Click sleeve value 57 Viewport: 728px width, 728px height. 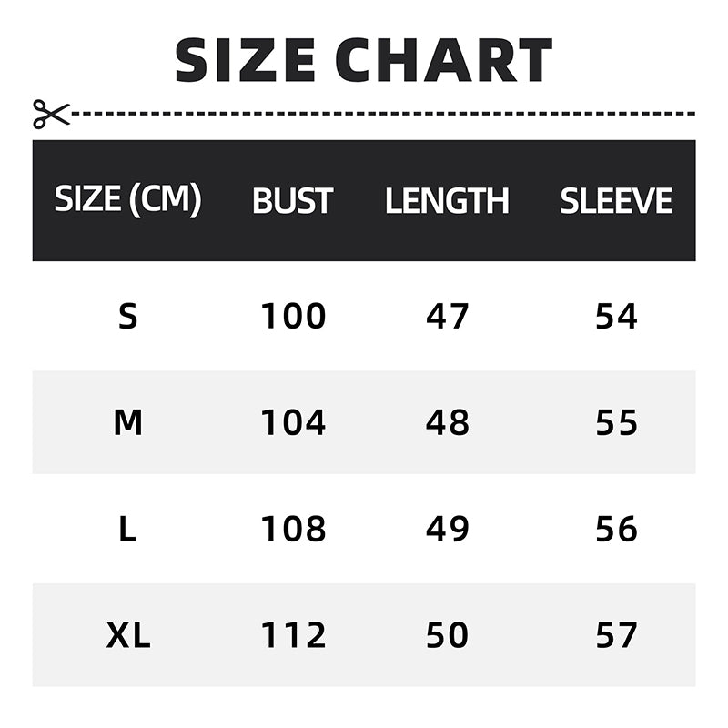tap(617, 635)
